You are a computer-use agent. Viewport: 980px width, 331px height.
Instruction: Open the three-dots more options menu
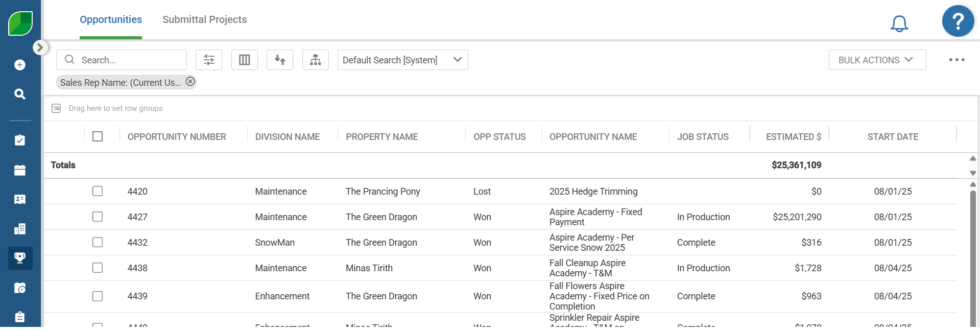957,60
